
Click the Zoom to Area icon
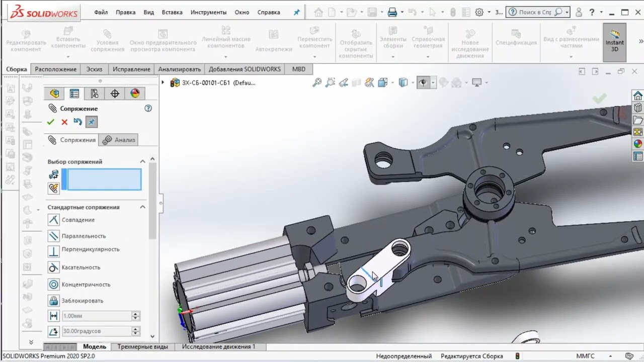(x=330, y=82)
